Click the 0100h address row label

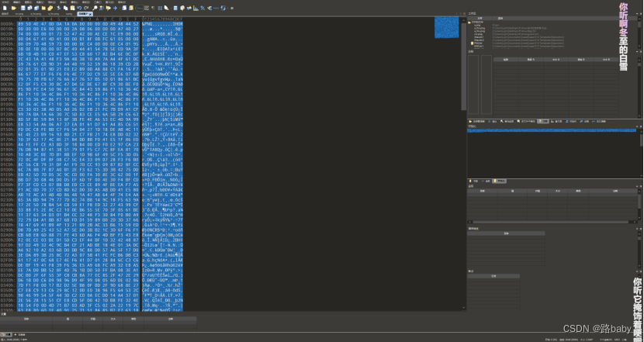point(7,104)
